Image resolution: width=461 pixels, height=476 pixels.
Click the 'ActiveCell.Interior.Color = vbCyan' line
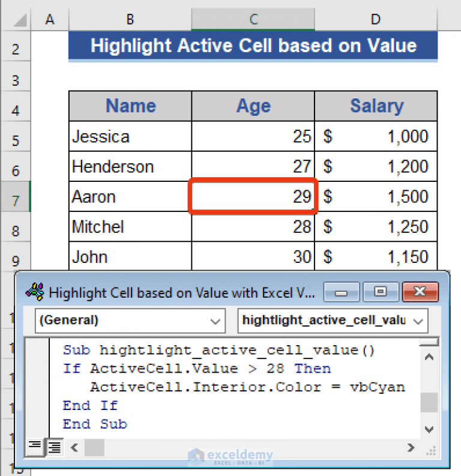pyautogui.click(x=248, y=387)
